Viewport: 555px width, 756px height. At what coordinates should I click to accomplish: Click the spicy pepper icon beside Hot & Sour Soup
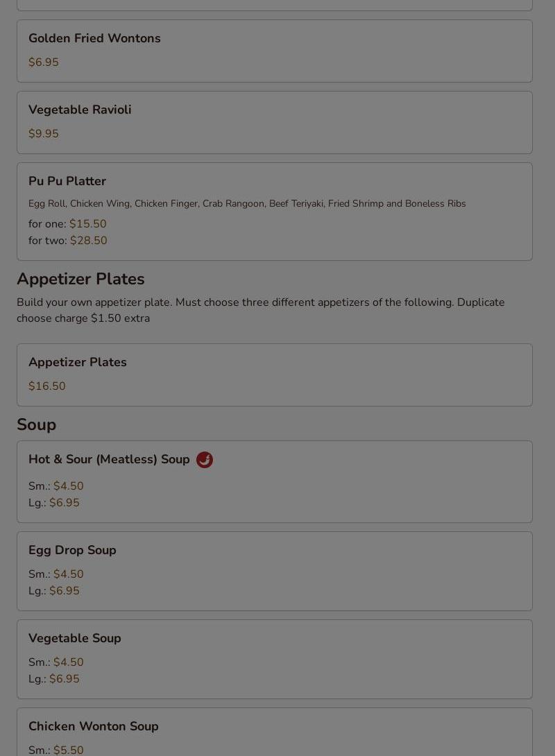point(204,460)
